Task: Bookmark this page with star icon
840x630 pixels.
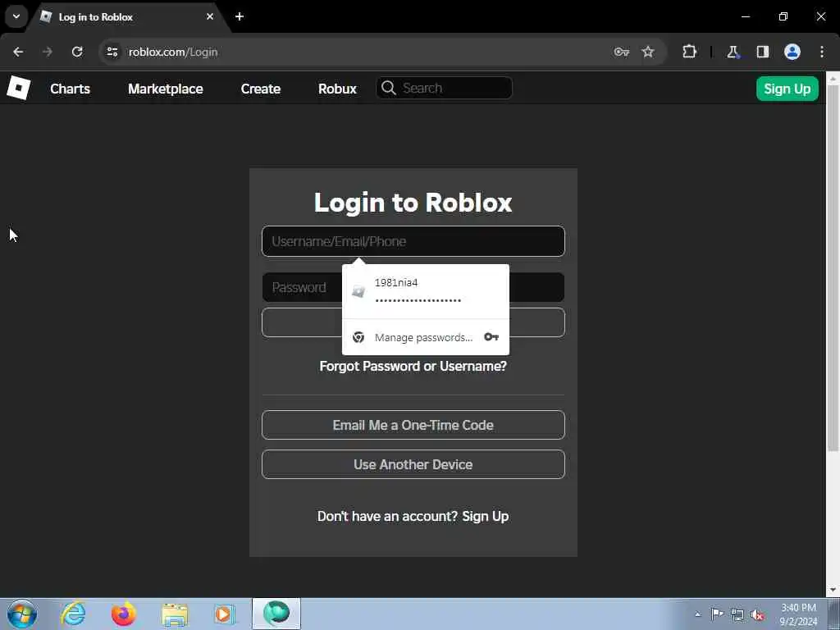Action: [x=648, y=52]
